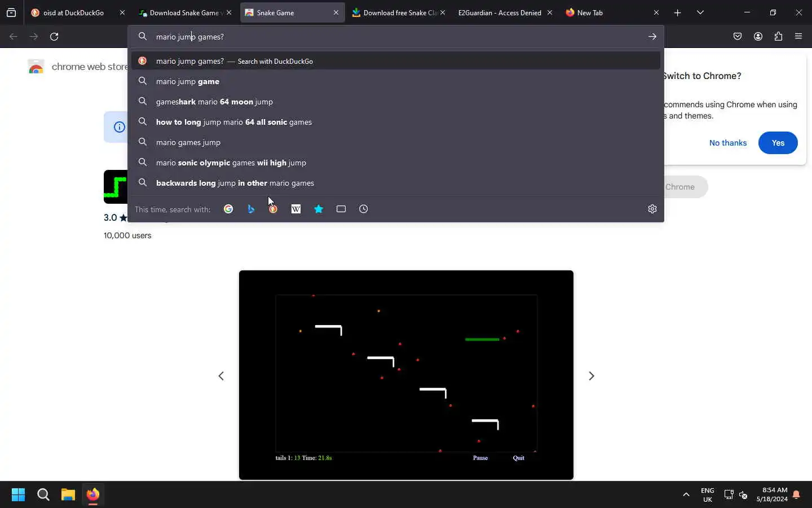Close the New Tab tab
Viewport: 812px width, 508px height.
point(656,12)
